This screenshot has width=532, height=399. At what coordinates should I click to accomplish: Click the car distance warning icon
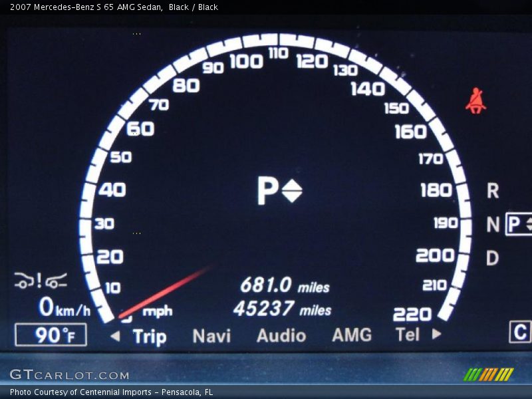click(x=41, y=281)
